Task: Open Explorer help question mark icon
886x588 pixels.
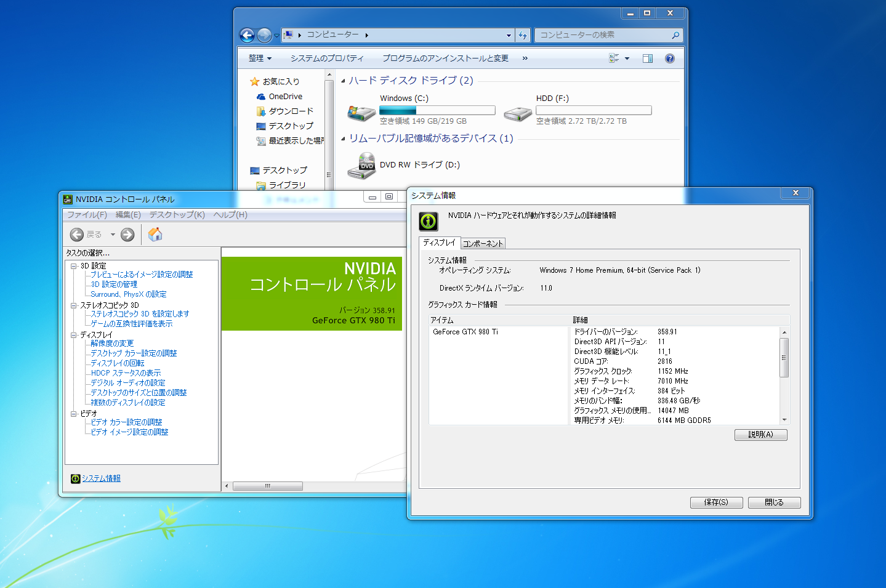Action: tap(670, 58)
